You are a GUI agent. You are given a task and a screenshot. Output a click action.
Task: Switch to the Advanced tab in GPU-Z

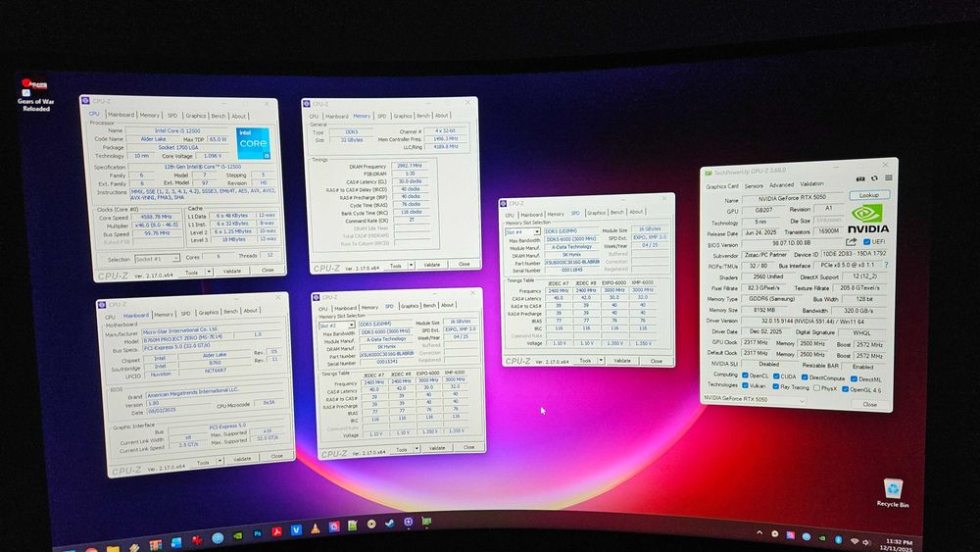pyautogui.click(x=782, y=185)
